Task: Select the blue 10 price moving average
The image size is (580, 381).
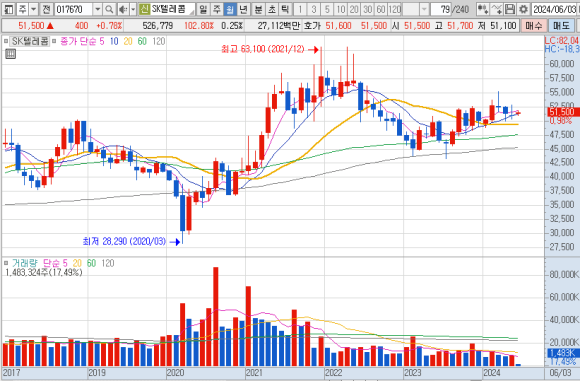Action: coord(114,41)
